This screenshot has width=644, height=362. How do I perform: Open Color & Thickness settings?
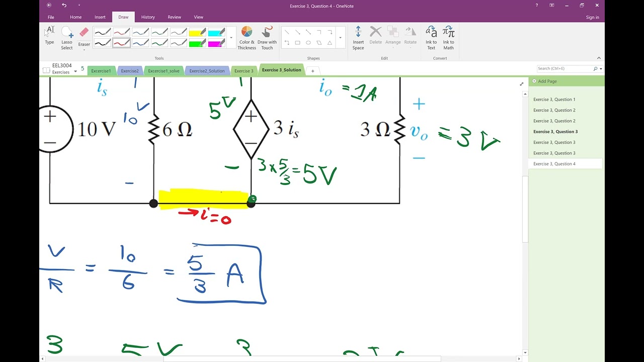247,38
